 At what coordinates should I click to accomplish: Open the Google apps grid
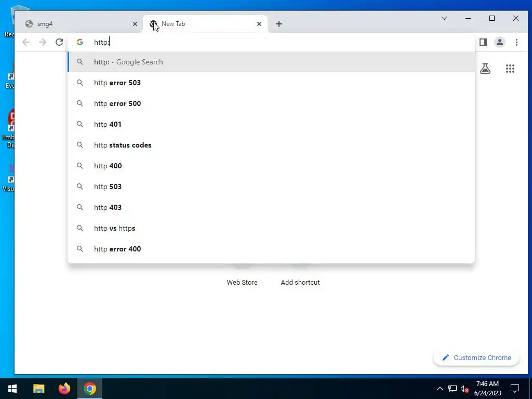click(510, 69)
